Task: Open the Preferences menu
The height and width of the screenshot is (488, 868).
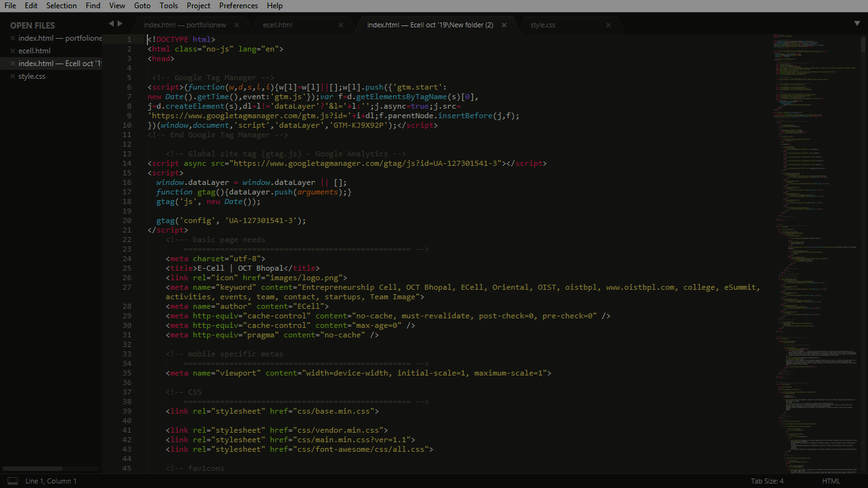Action: pyautogui.click(x=238, y=6)
